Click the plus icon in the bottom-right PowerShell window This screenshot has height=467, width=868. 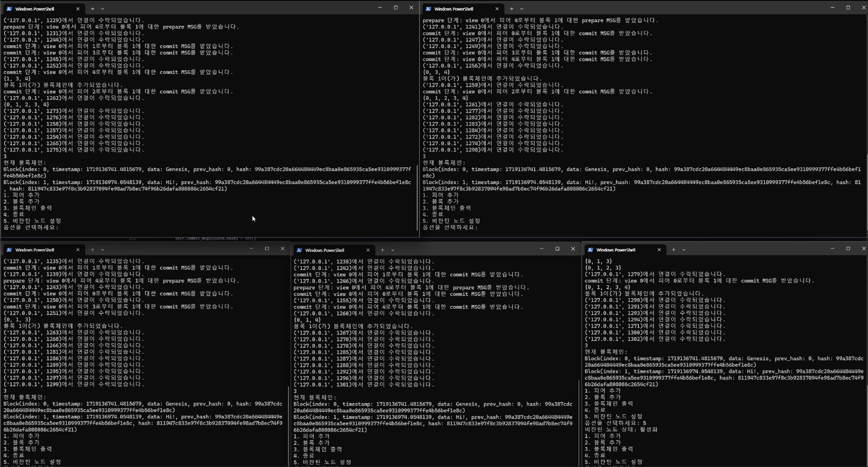pos(674,250)
